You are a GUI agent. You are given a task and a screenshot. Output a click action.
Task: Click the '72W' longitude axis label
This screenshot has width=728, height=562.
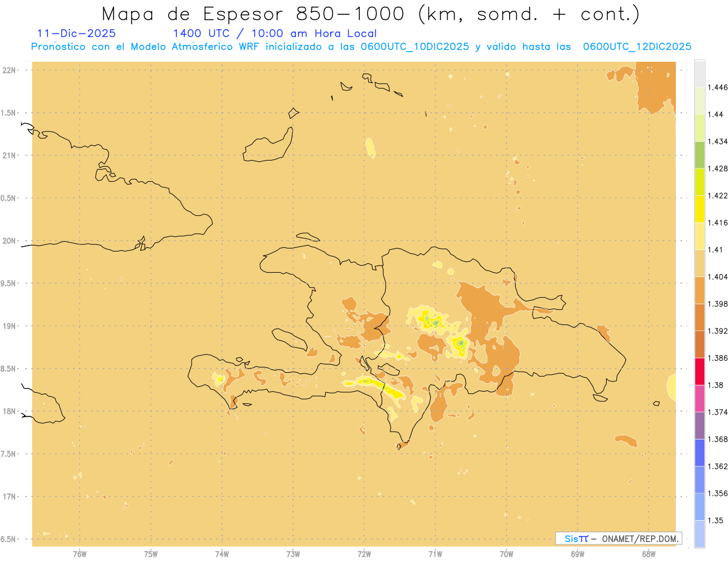click(365, 554)
